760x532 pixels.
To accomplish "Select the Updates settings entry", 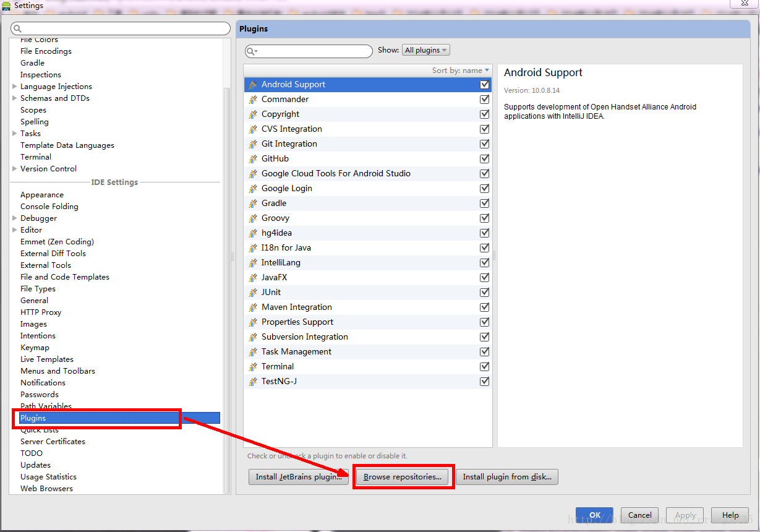I will 35,465.
